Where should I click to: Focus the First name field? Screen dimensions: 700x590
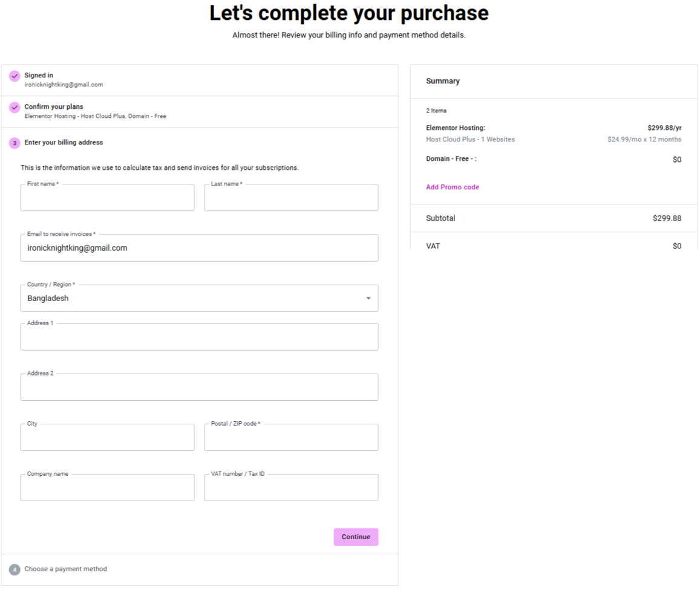click(107, 198)
